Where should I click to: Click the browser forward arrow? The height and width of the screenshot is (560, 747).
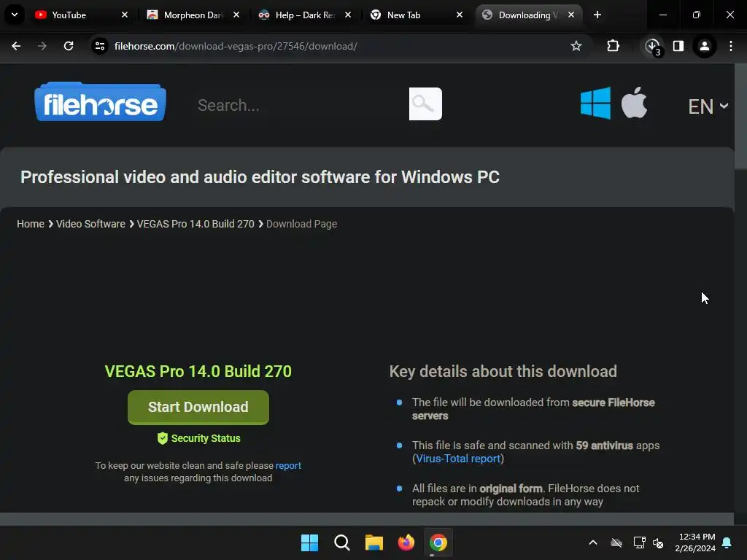click(x=42, y=46)
